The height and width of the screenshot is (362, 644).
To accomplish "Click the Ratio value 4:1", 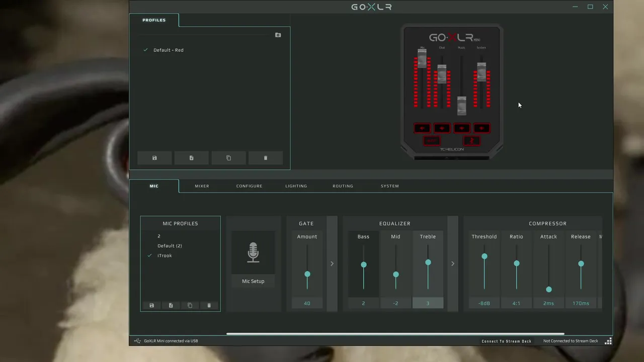I will (x=516, y=303).
